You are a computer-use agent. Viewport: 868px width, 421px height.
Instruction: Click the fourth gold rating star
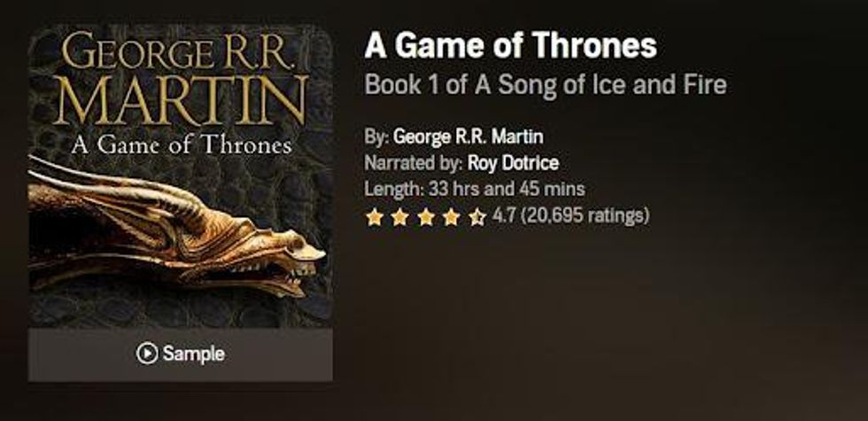point(451,216)
